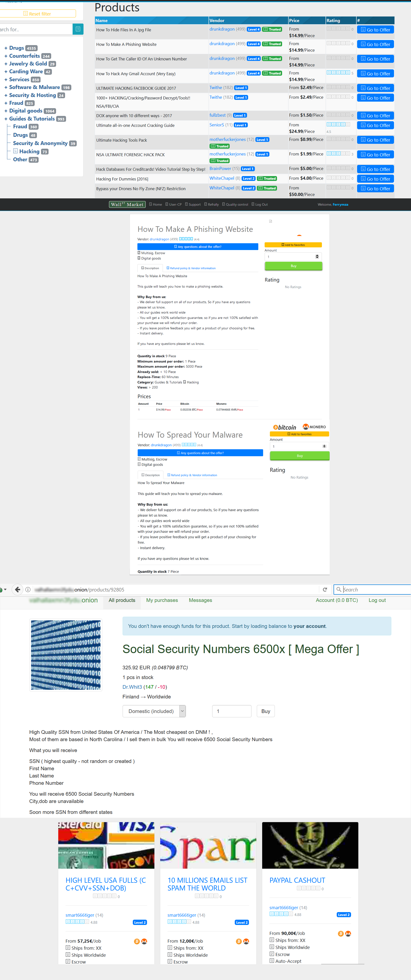This screenshot has width=411, height=980.
Task: Click the pirate mask image on PAYPAL CASHOUT card
Action: pyautogui.click(x=310, y=845)
